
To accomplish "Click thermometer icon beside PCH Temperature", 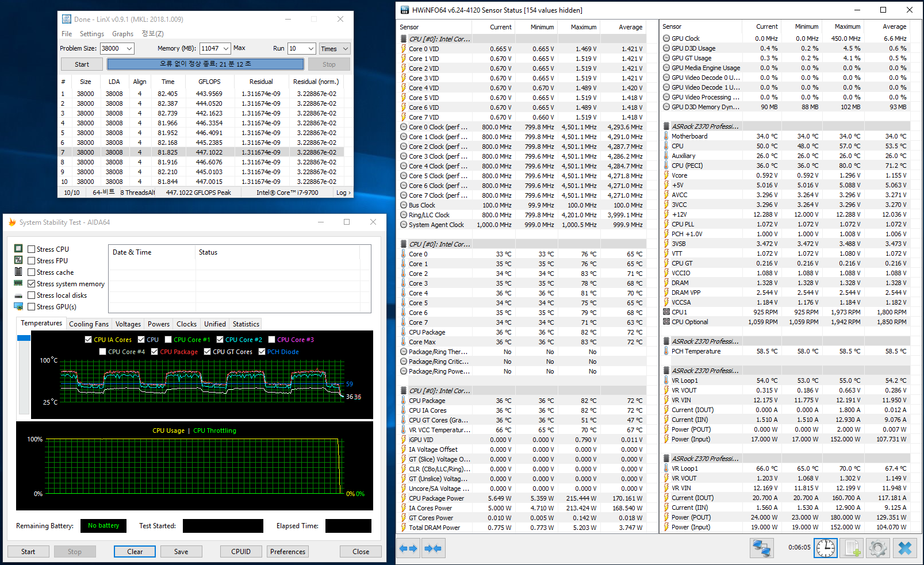I will (666, 351).
